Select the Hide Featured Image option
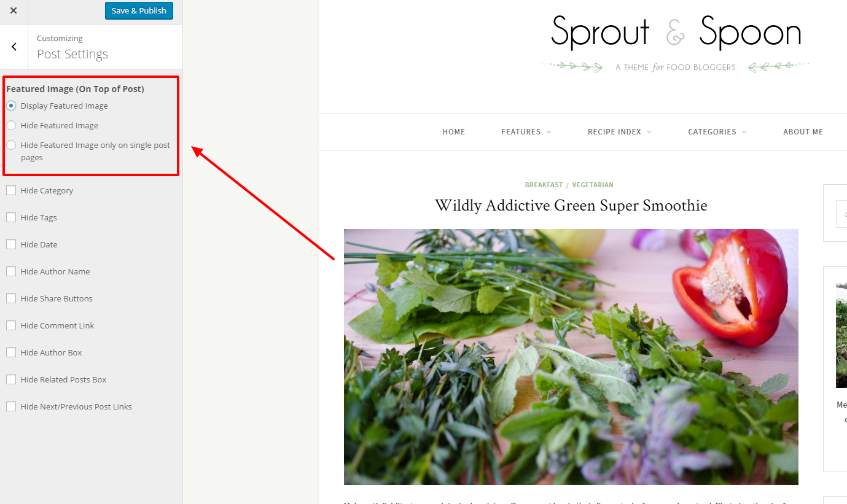847x504 pixels. (x=11, y=125)
